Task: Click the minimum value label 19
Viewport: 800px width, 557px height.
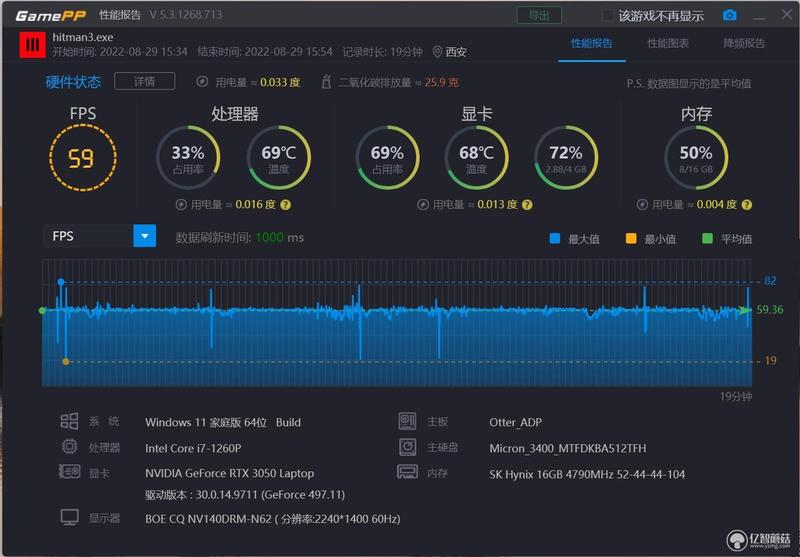Action: 770,361
